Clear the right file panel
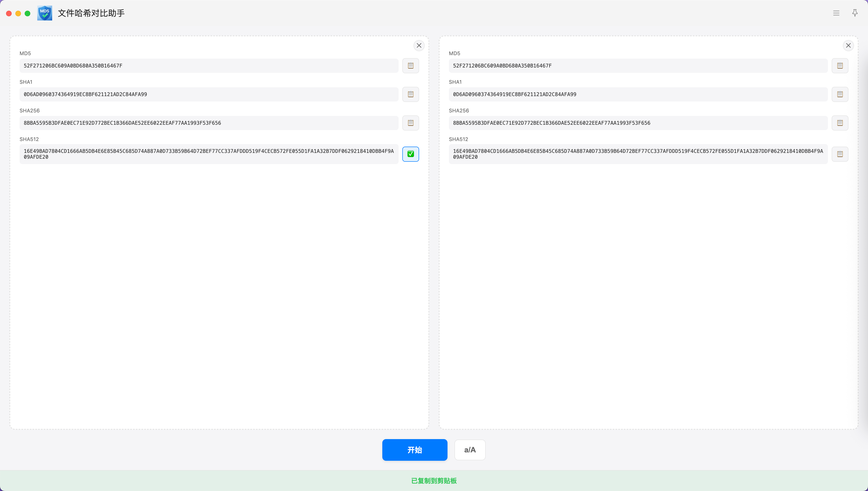 (848, 46)
